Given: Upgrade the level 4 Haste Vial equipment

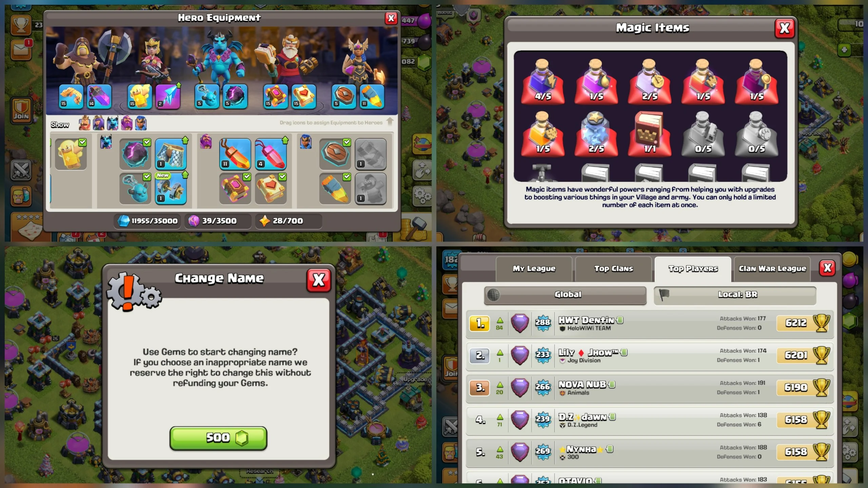Looking at the screenshot, I should click(271, 154).
